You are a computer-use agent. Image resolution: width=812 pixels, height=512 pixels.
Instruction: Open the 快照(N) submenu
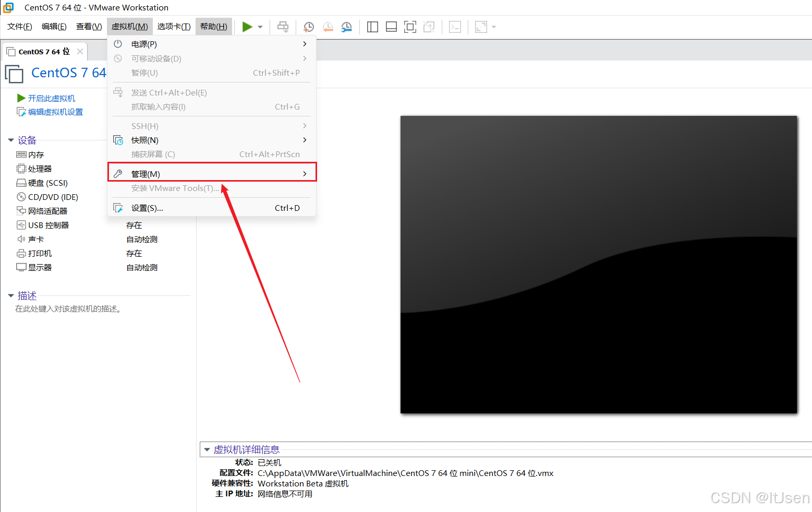point(212,140)
